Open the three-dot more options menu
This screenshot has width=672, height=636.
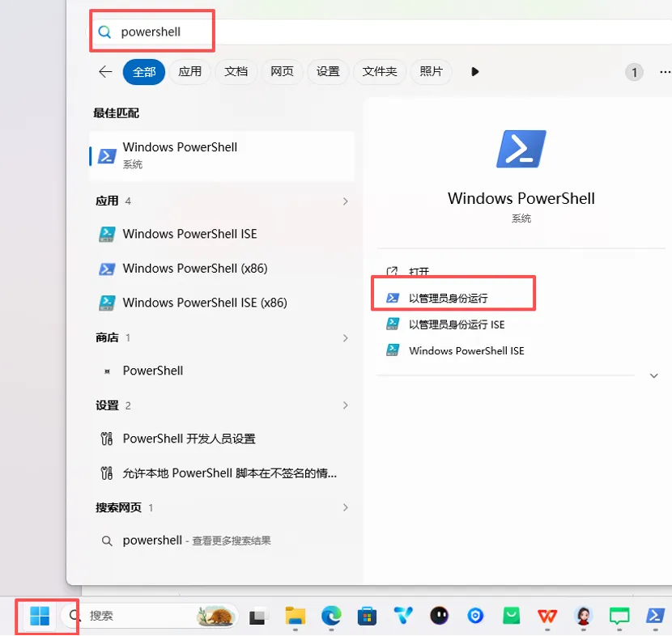pos(666,72)
